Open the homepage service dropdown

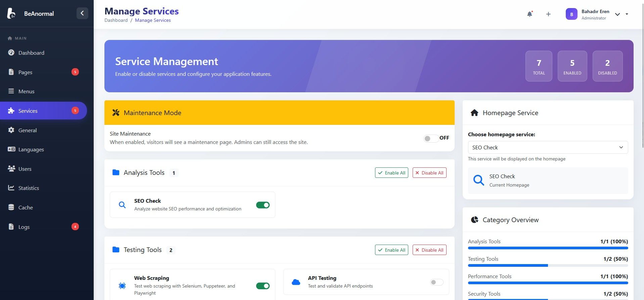tap(548, 147)
